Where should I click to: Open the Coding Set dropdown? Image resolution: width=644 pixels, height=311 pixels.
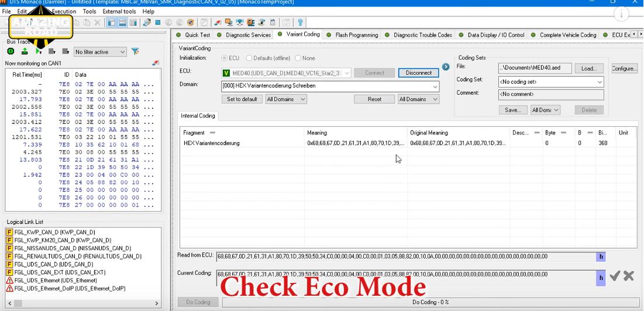tap(551, 82)
